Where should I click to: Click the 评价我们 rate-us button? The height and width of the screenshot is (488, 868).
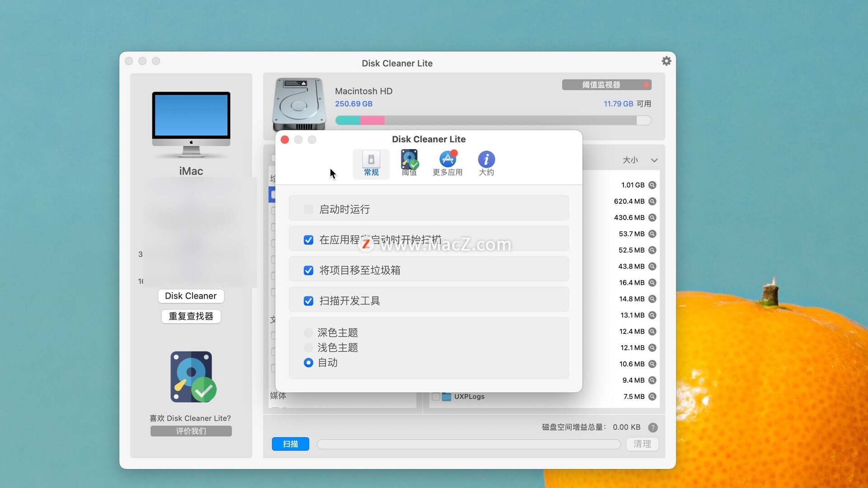click(191, 431)
